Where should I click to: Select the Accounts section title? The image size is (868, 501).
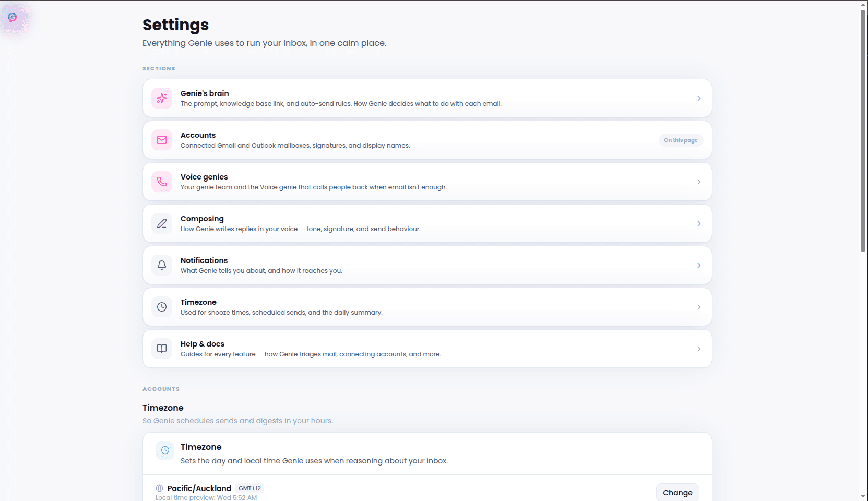(x=198, y=135)
